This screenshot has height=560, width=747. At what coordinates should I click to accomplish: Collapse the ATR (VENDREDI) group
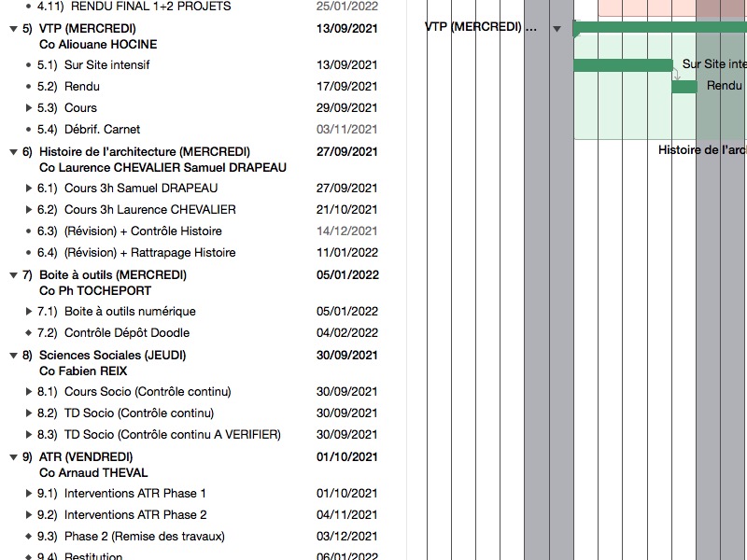(13, 457)
